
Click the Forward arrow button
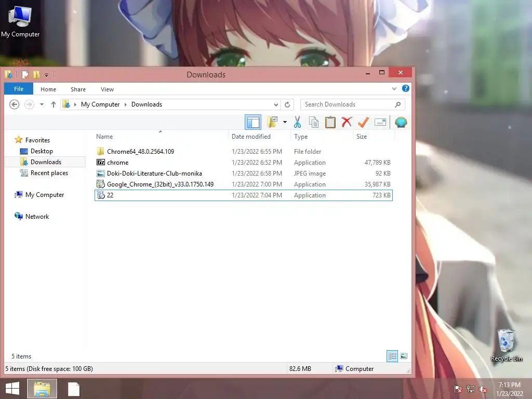(x=29, y=104)
